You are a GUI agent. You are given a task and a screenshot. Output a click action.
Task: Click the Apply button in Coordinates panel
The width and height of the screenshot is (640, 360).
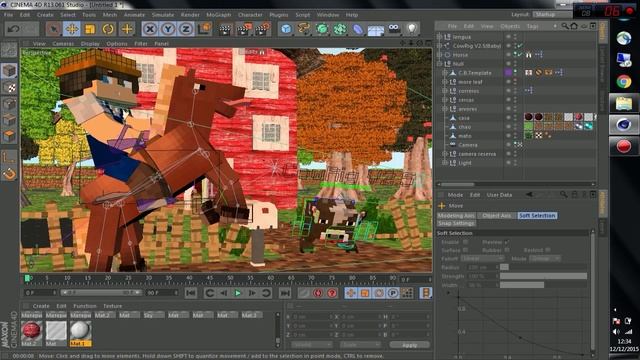click(409, 345)
